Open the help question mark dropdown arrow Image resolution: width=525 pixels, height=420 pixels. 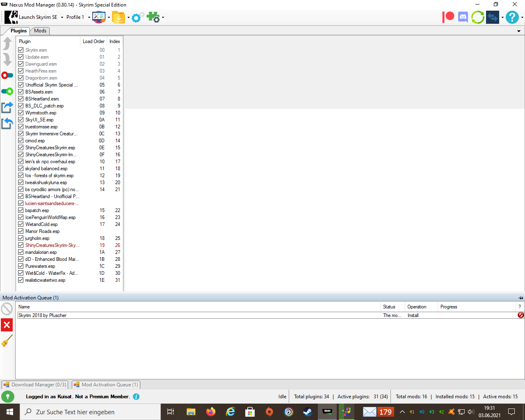pos(522,18)
